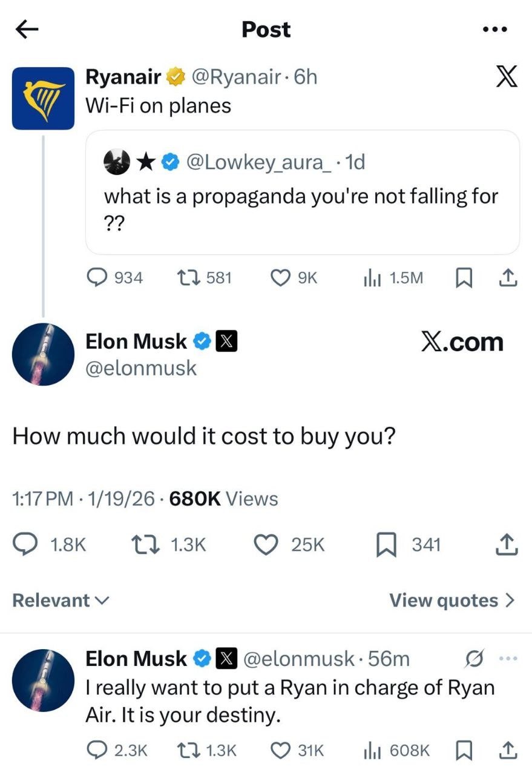Tap the back arrow icon
532x775 pixels.
(x=27, y=30)
